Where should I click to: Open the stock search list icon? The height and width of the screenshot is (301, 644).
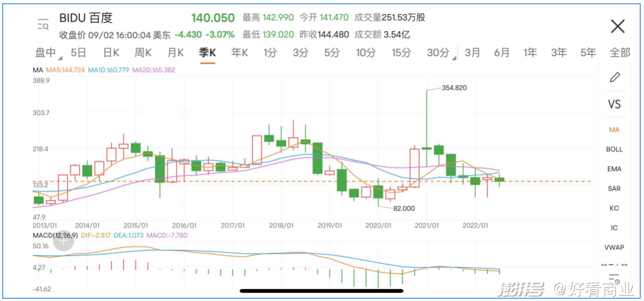(43, 24)
